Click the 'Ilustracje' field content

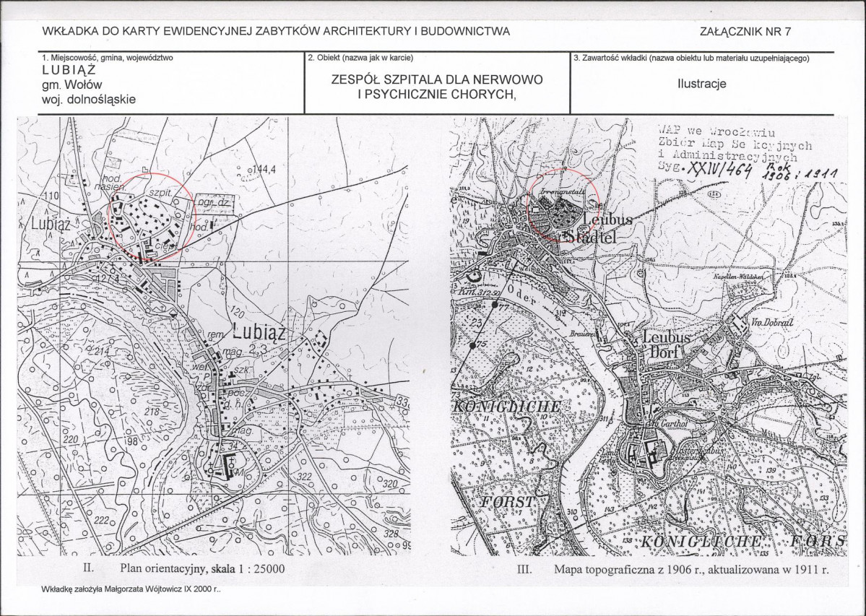(702, 84)
